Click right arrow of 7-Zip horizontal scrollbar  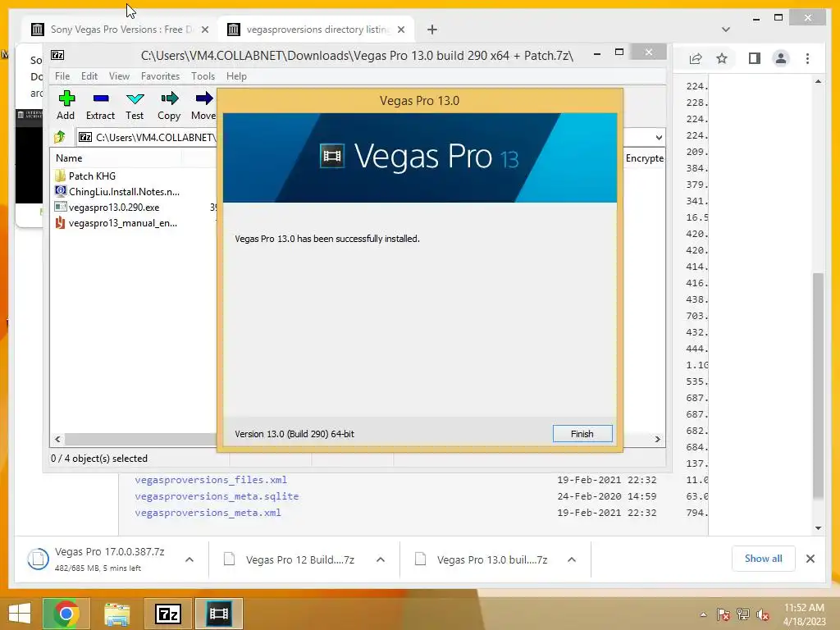(657, 439)
